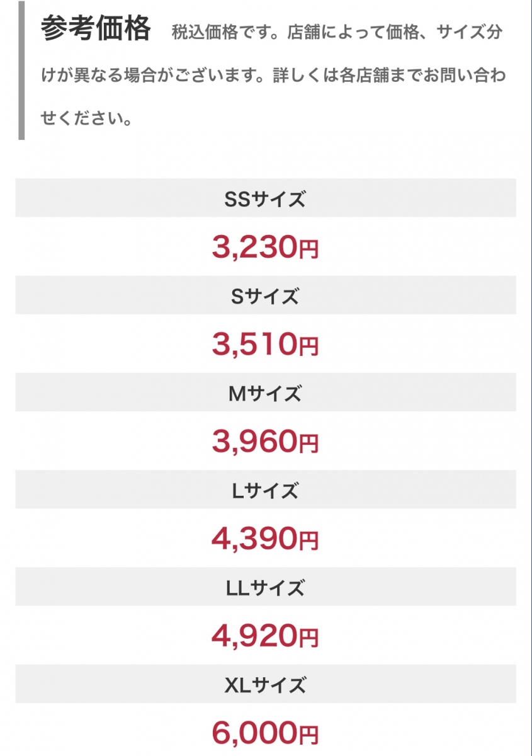Screen dimensions: 532x756
Task: Click the 3,510円 price
Action: 265,345
